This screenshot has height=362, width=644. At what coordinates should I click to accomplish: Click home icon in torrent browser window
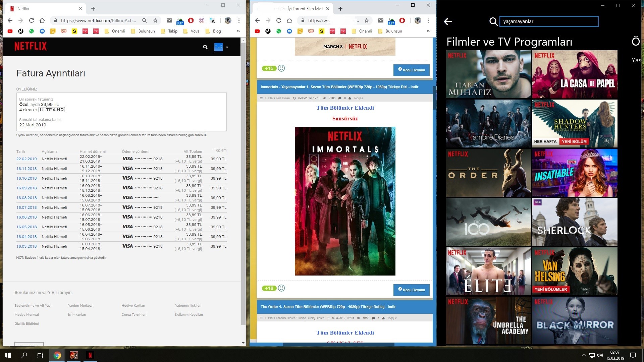point(289,20)
